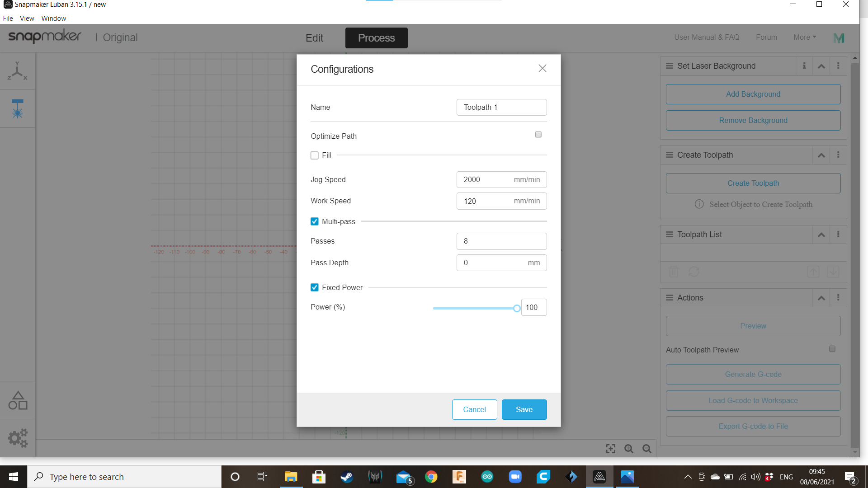
Task: Open the shapes tool icon in sidebar
Action: pyautogui.click(x=18, y=401)
